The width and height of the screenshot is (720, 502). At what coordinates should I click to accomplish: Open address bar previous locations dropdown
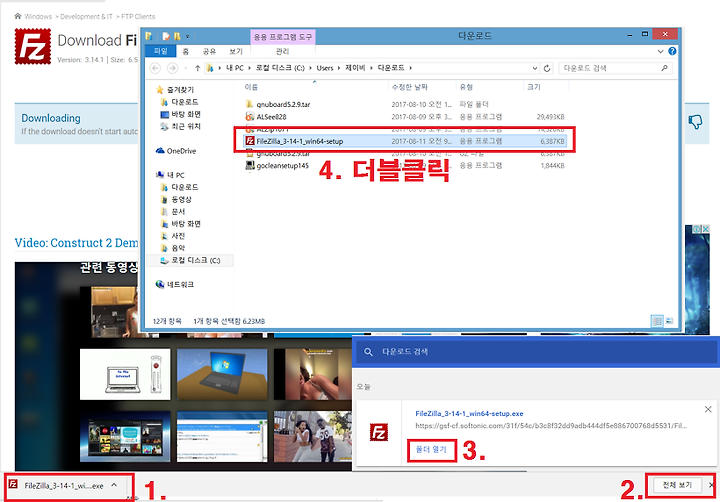pos(535,68)
